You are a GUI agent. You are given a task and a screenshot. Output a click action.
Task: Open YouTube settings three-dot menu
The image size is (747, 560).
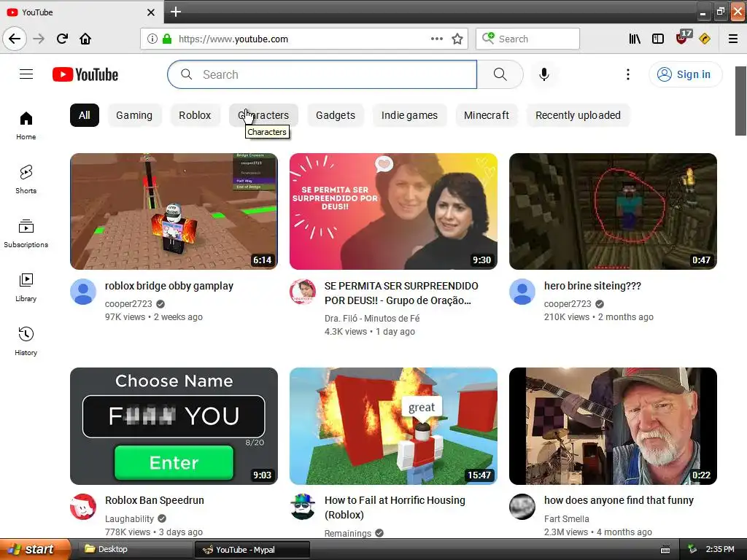628,74
